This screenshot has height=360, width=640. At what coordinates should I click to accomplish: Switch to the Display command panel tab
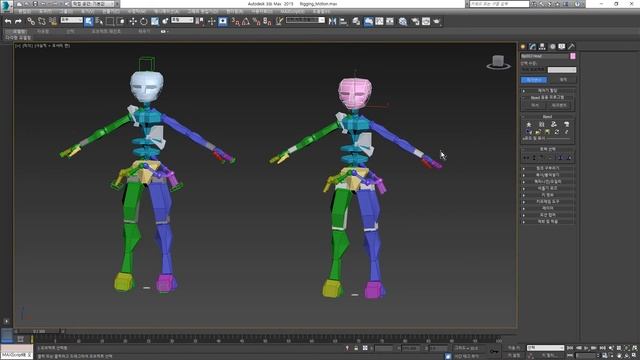[x=562, y=47]
